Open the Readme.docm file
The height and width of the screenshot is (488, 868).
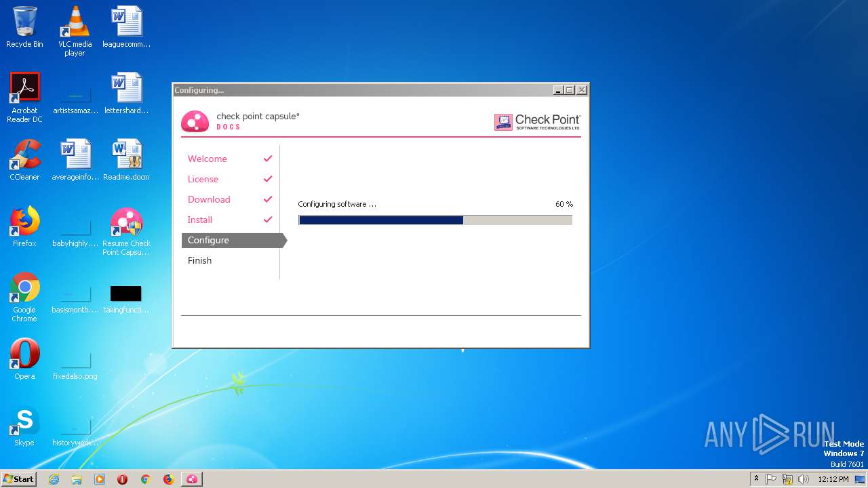coord(126,160)
